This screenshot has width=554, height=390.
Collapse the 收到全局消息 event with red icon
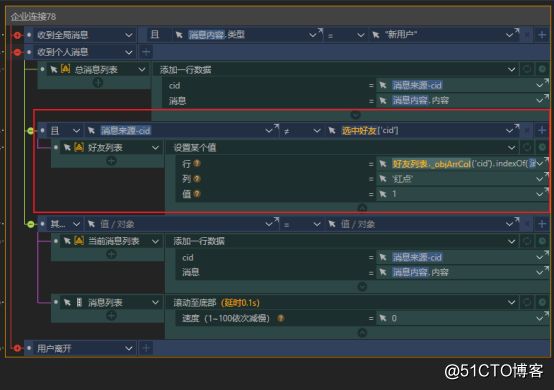click(x=17, y=35)
